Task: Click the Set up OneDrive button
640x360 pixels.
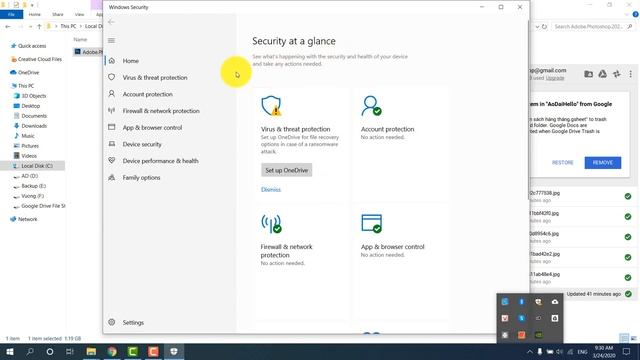Action: 287,170
